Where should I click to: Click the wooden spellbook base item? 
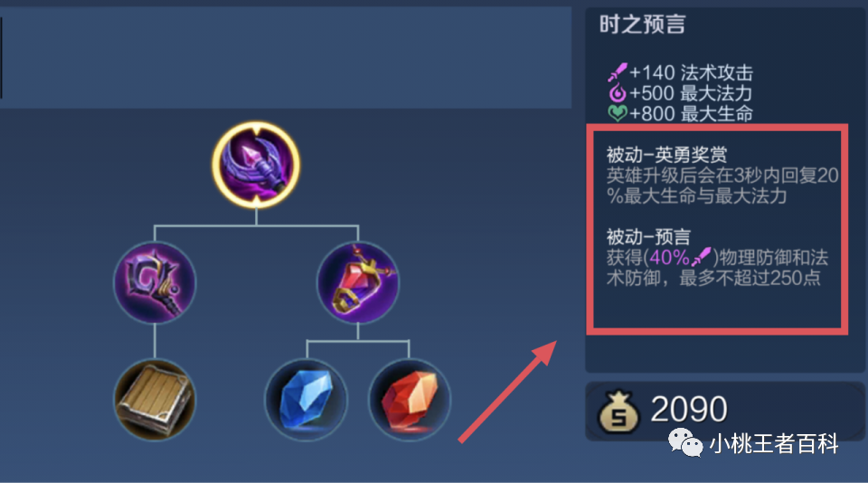click(x=155, y=400)
